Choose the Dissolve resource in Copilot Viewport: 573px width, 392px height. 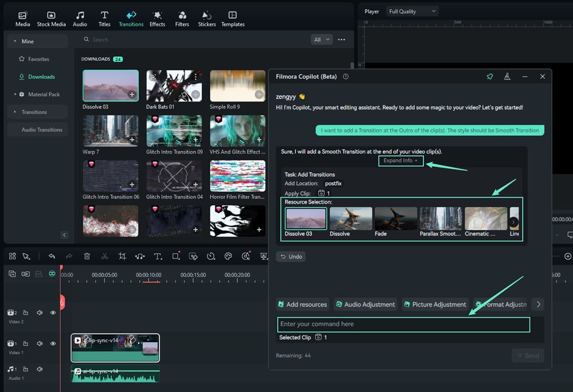351,218
